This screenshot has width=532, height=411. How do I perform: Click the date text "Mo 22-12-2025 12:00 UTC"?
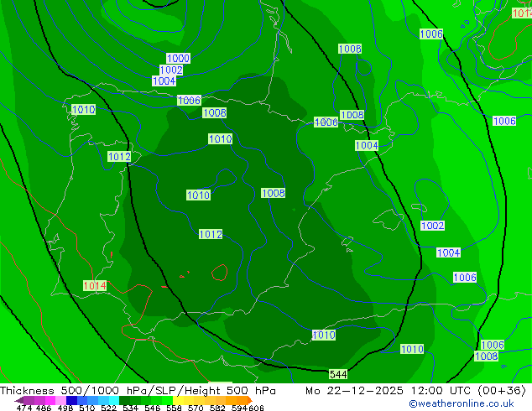pyautogui.click(x=389, y=391)
